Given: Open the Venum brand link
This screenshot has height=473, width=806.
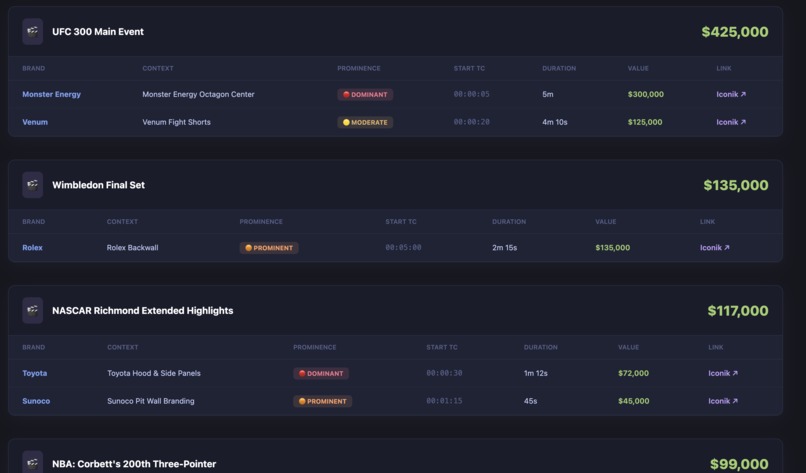Looking at the screenshot, I should click(35, 122).
